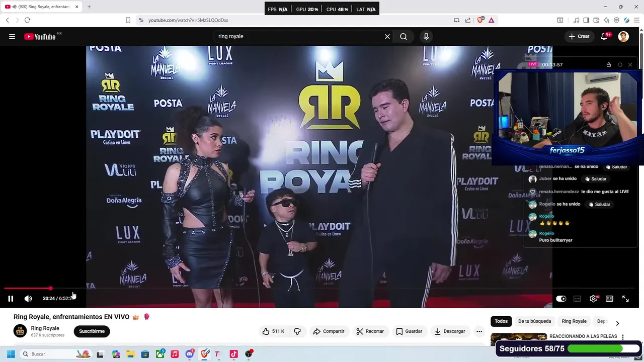Switch the player to theater mode
Image resolution: width=644 pixels, height=362 pixels.
coord(609,299)
